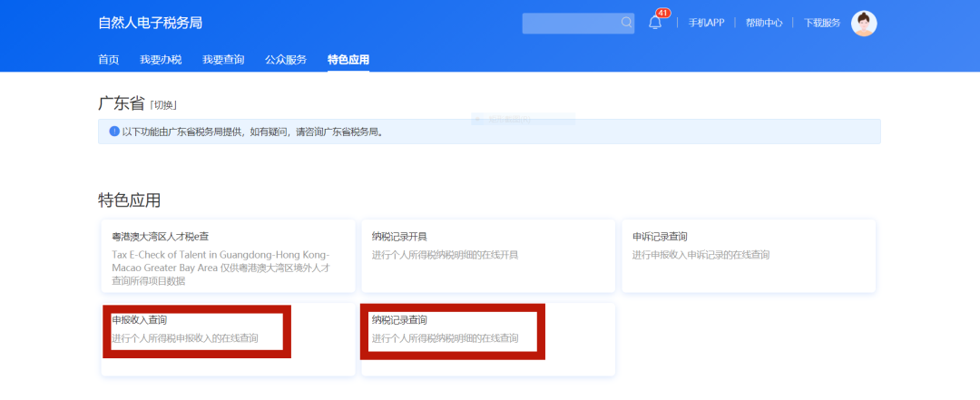This screenshot has width=980, height=400.
Task: Open 纳税记录查询 card
Action: pyautogui.click(x=488, y=339)
